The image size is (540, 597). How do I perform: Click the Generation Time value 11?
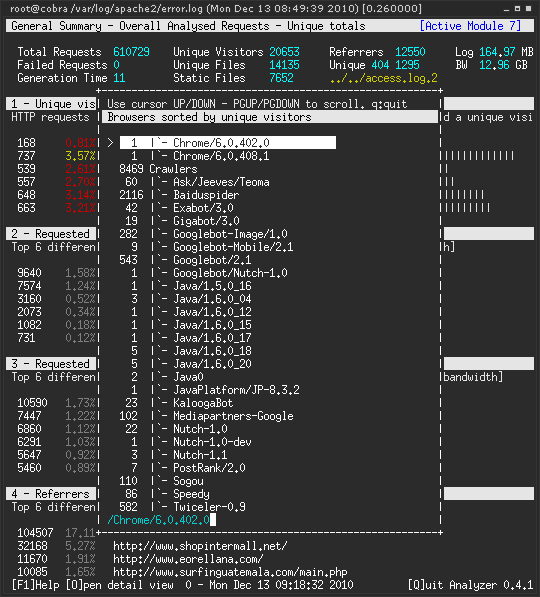pos(119,78)
